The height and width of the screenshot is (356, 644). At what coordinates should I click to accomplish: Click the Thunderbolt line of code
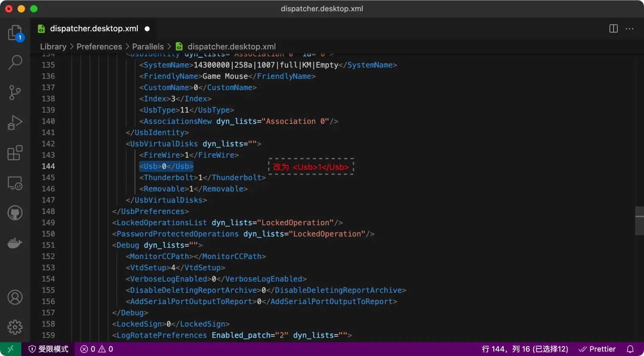click(202, 178)
